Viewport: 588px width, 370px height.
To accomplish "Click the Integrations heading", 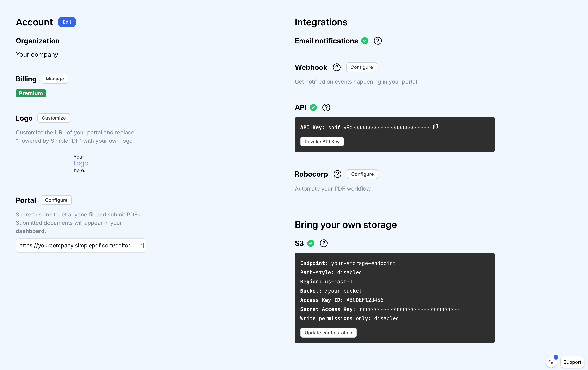I will [321, 22].
